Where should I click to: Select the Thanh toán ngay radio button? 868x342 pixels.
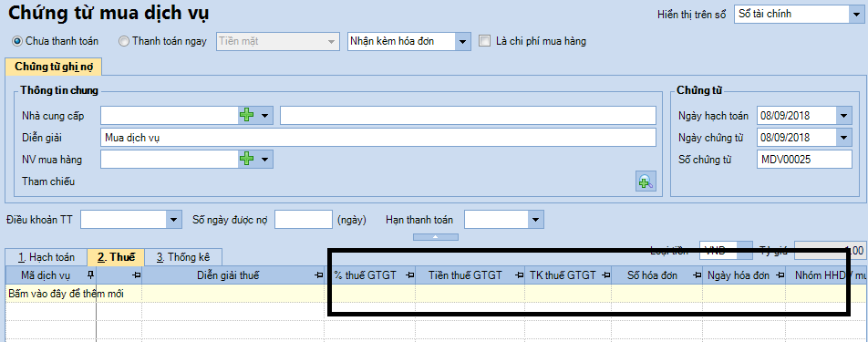click(x=123, y=41)
